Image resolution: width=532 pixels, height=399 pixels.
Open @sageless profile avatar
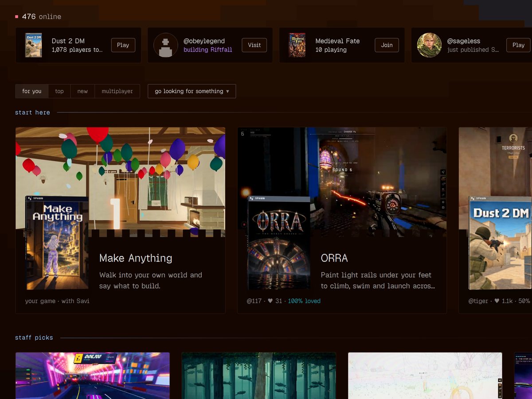pyautogui.click(x=429, y=45)
